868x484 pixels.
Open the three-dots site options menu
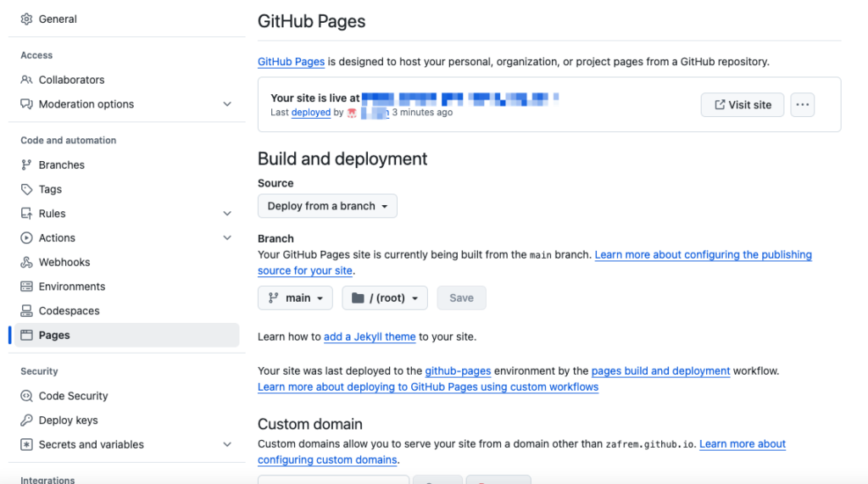coord(803,104)
